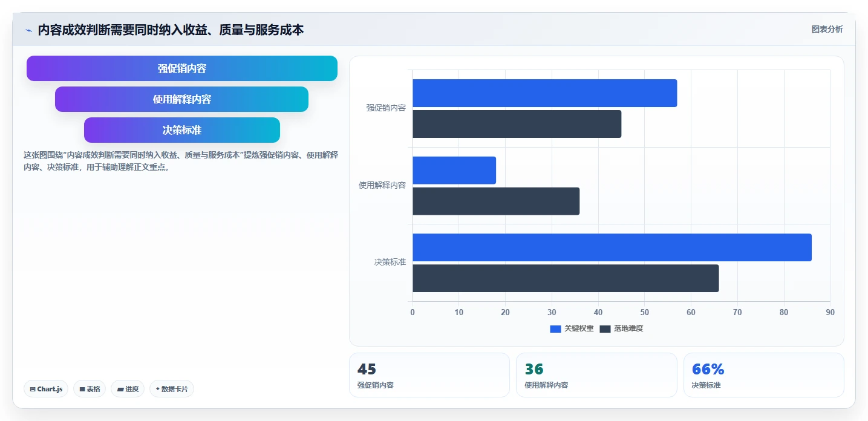Click the dark 决策标准 bar in the chart

[566, 278]
